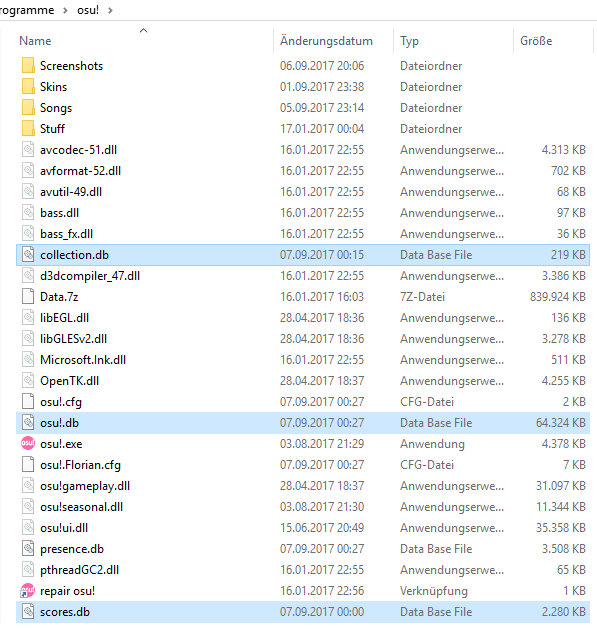The width and height of the screenshot is (597, 629).
Task: Click the osu!.exe pink application icon
Action: (x=28, y=443)
